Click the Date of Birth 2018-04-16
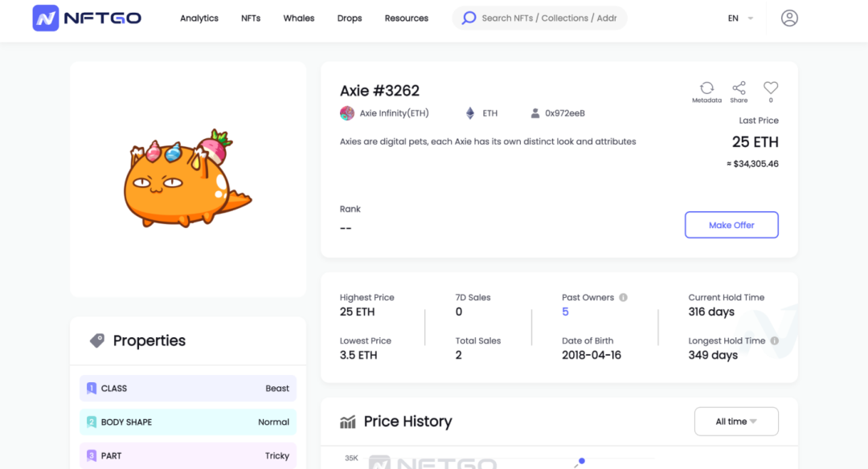The image size is (868, 469). click(592, 355)
